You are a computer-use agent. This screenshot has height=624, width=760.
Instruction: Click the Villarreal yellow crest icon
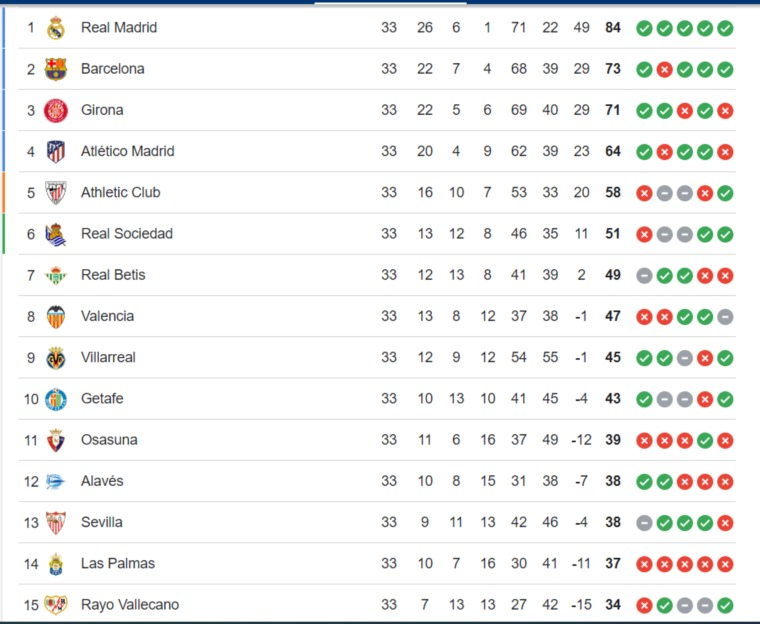[x=56, y=358]
